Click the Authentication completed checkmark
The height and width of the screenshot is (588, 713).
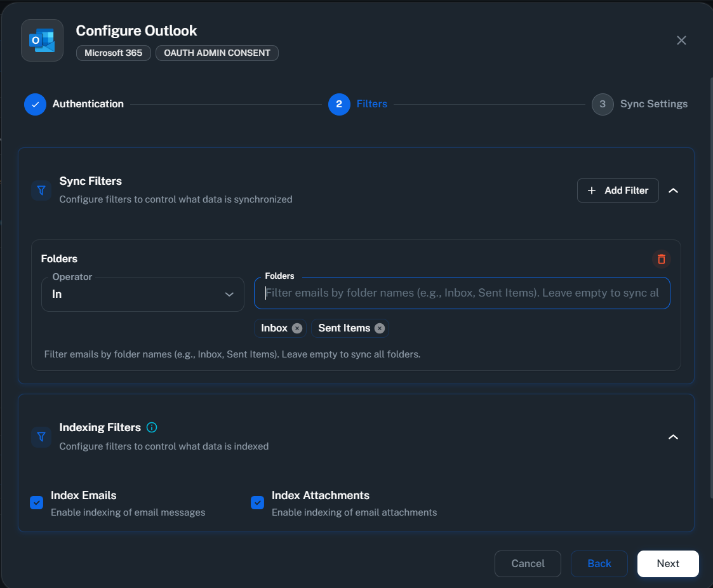(x=35, y=104)
